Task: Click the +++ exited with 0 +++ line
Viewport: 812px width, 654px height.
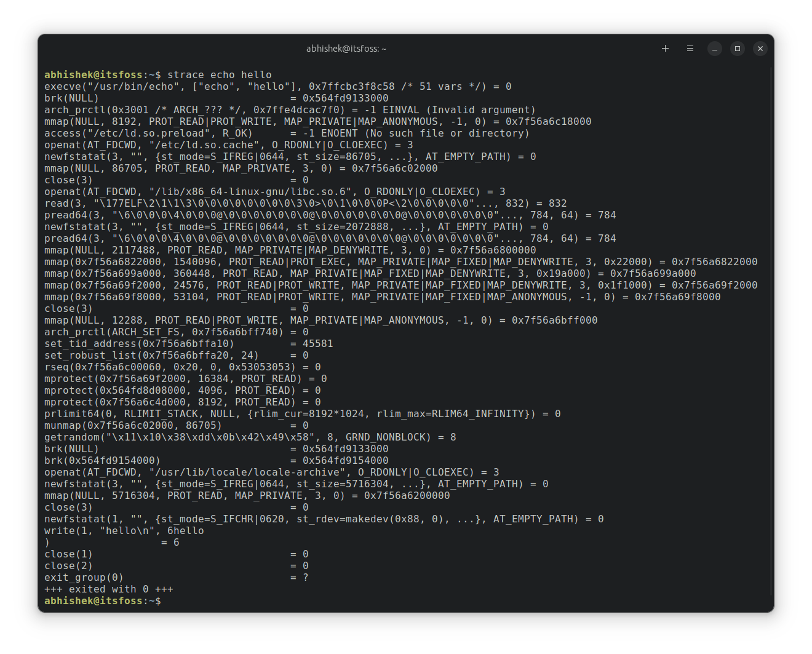Action: [x=109, y=589]
